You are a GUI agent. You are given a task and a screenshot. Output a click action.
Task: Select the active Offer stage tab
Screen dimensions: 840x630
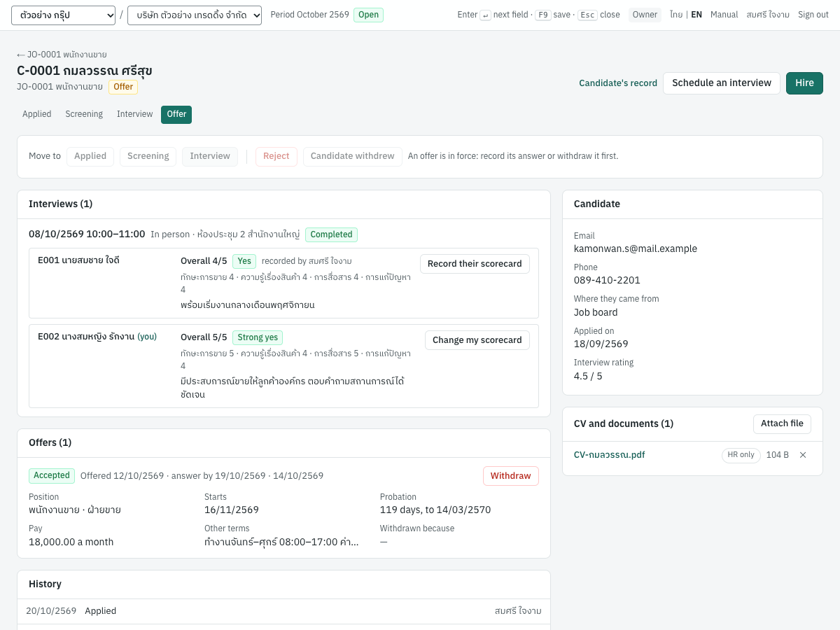tap(176, 114)
